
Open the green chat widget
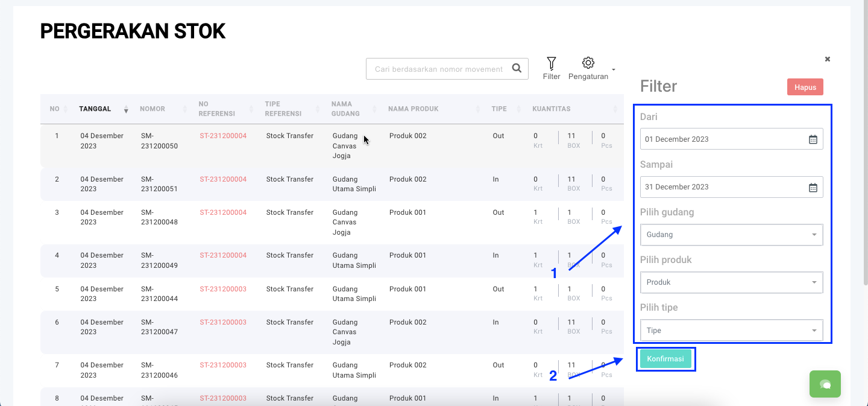[825, 384]
